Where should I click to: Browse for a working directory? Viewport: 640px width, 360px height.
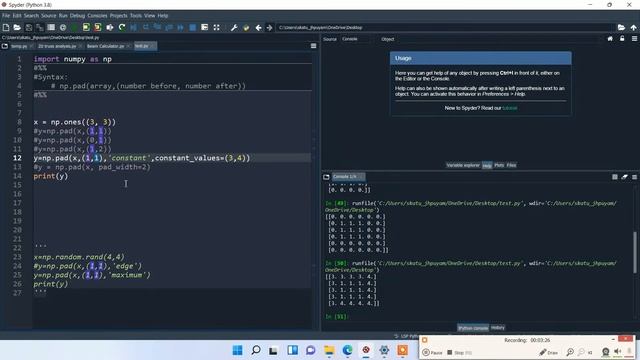(621, 27)
